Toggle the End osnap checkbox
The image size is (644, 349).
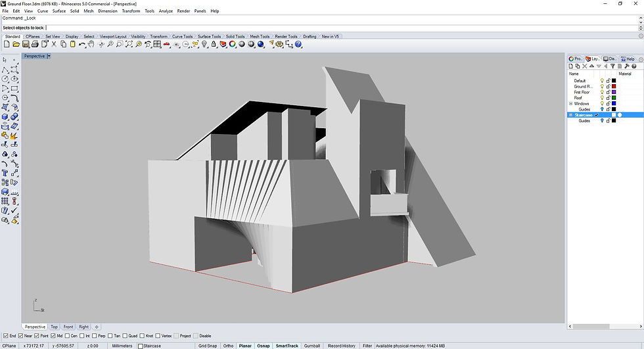[x=6, y=336]
